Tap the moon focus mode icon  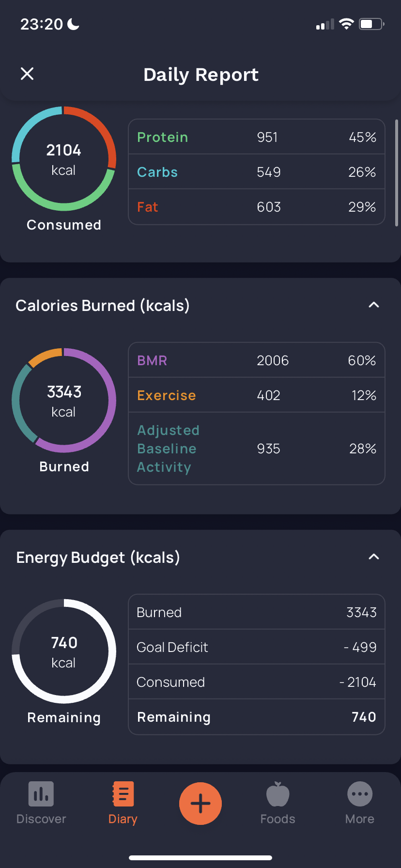point(73,24)
